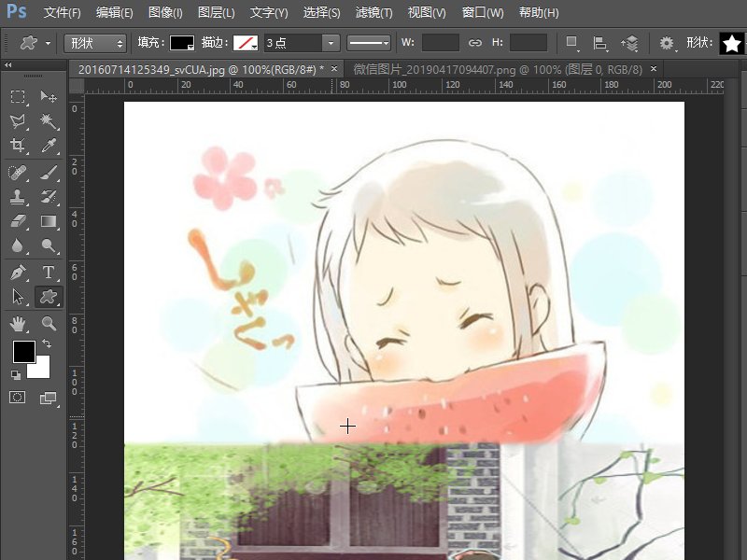747x560 pixels.
Task: Open the 图层(L) menu
Action: pyautogui.click(x=217, y=13)
